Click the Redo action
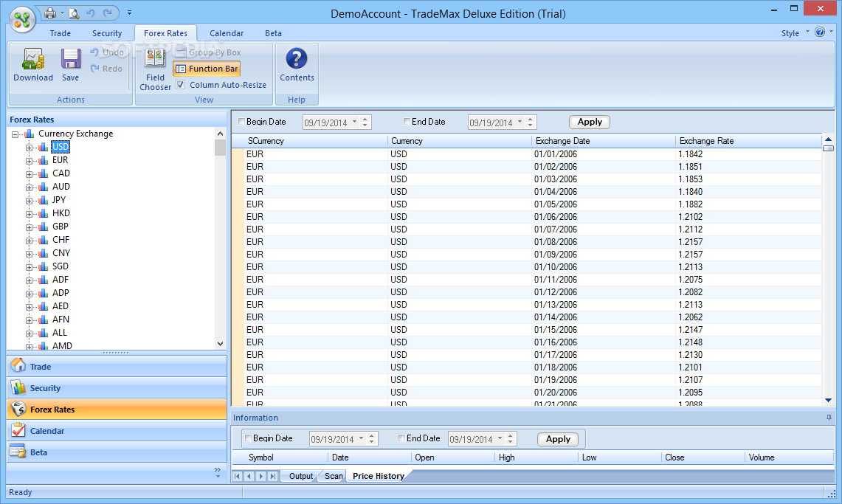The image size is (842, 504). (107, 68)
